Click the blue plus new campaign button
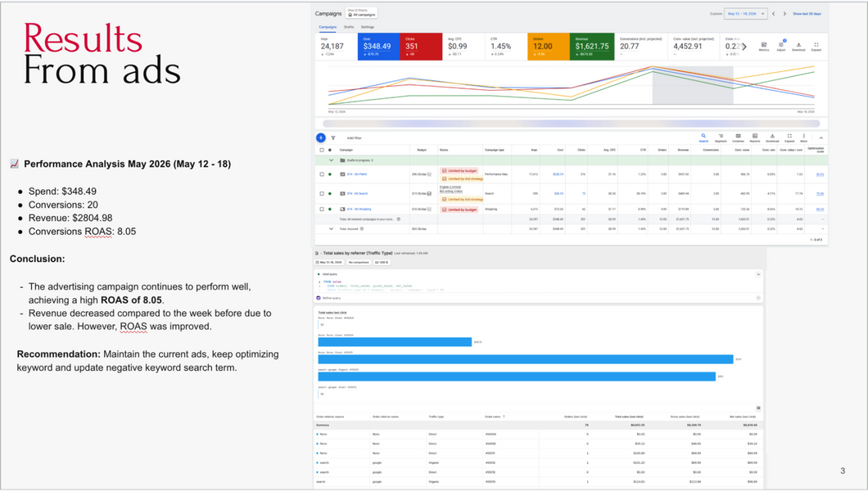This screenshot has height=491, width=868. pyautogui.click(x=320, y=137)
